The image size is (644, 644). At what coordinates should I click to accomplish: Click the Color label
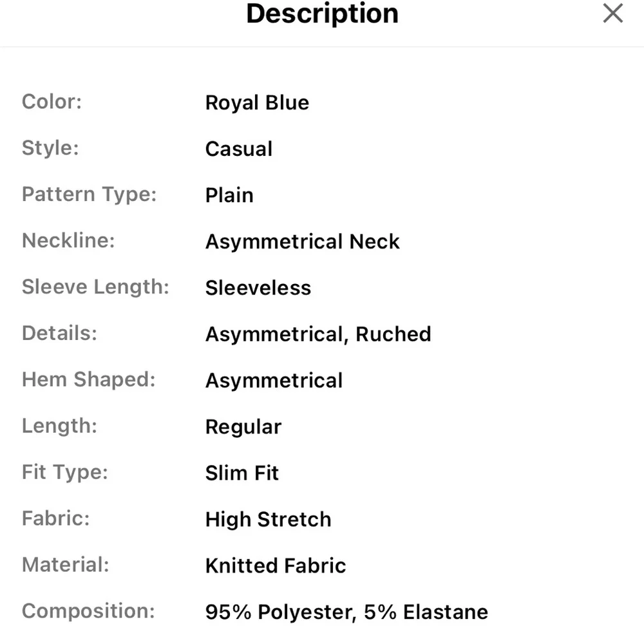(x=52, y=102)
